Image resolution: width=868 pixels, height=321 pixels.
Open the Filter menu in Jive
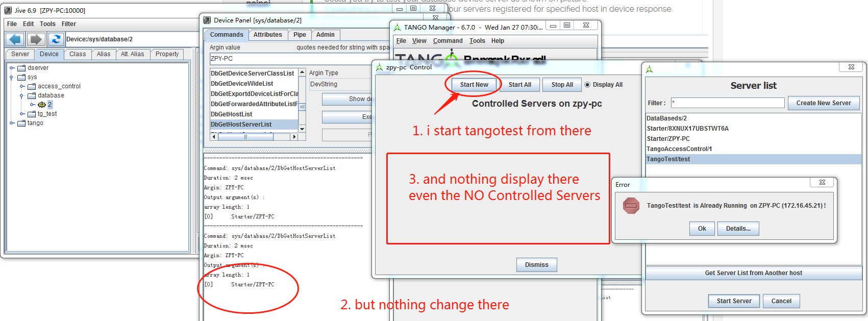[x=69, y=24]
